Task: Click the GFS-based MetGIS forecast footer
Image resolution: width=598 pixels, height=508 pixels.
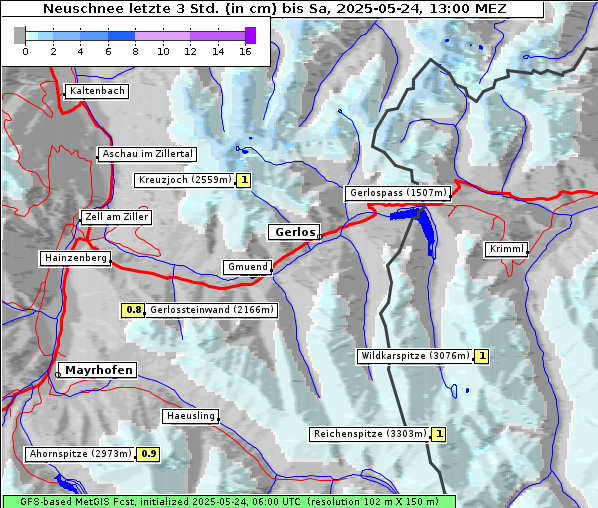Action: (229, 502)
